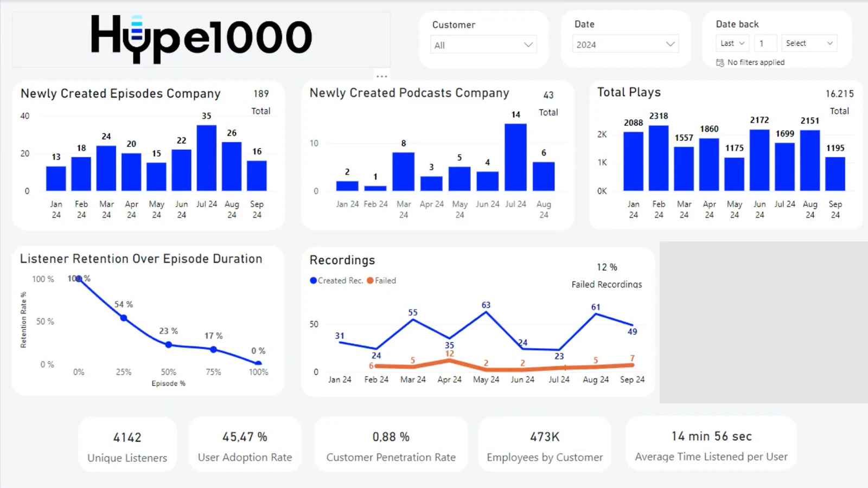The width and height of the screenshot is (868, 488).
Task: Click the Apr 24 failed point labeled 12
Action: [x=450, y=361]
